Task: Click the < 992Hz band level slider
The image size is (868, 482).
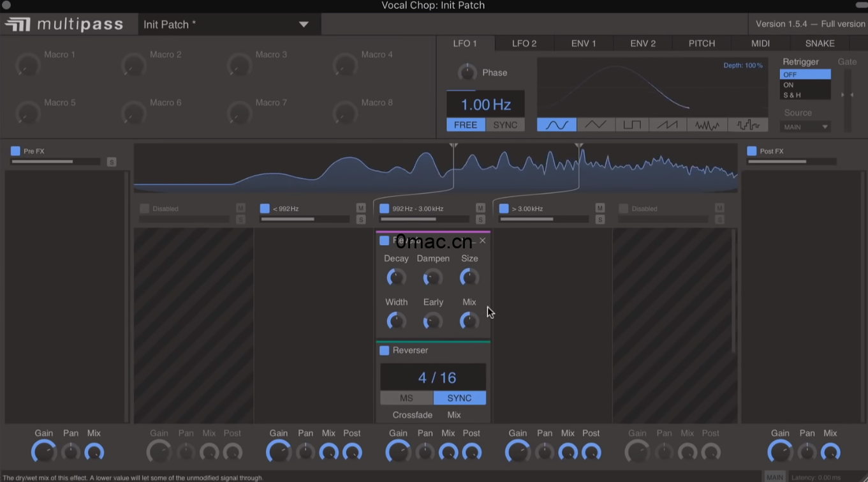Action: click(305, 219)
